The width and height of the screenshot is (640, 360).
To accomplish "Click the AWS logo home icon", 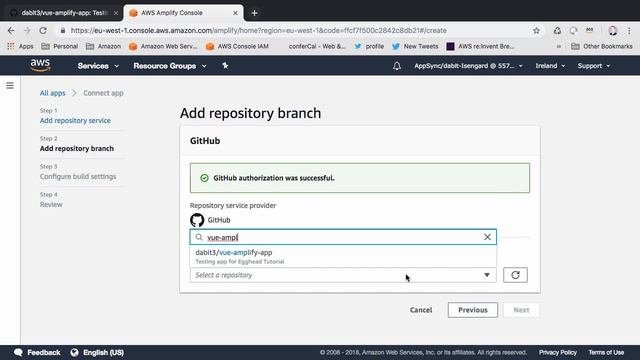I will (x=40, y=65).
